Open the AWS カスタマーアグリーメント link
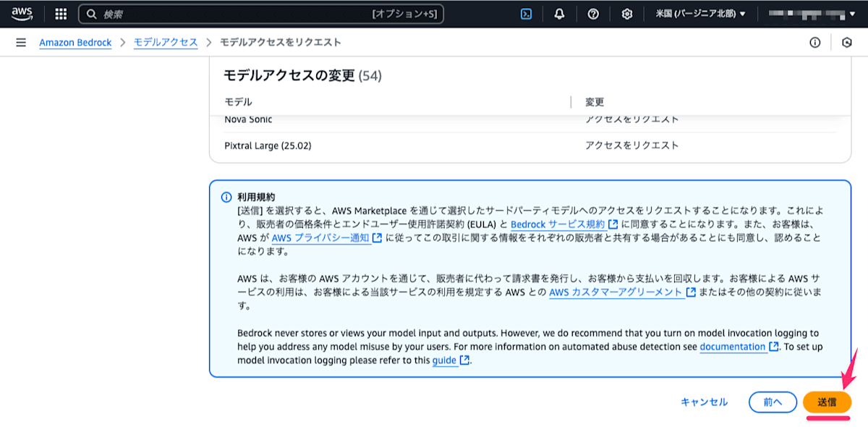The height and width of the screenshot is (427, 868). tap(622, 292)
